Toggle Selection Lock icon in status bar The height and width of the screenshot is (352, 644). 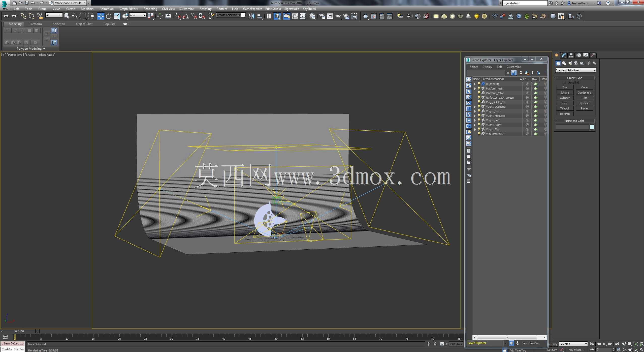435,344
